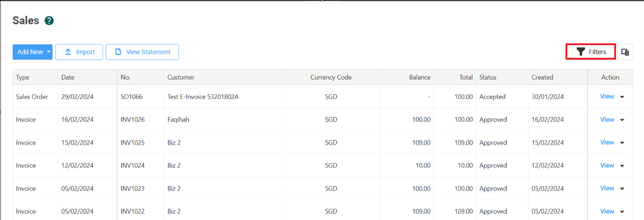Click the Add New button
This screenshot has width=644, height=220.
click(x=29, y=52)
